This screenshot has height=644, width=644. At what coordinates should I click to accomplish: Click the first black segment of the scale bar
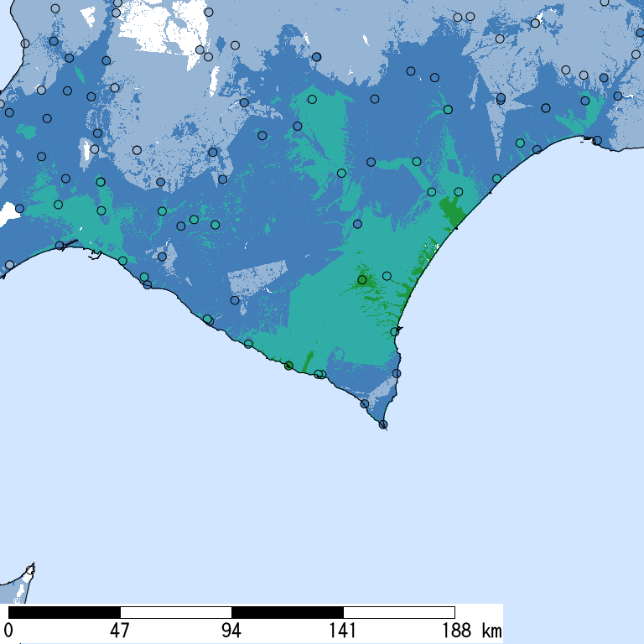65,612
